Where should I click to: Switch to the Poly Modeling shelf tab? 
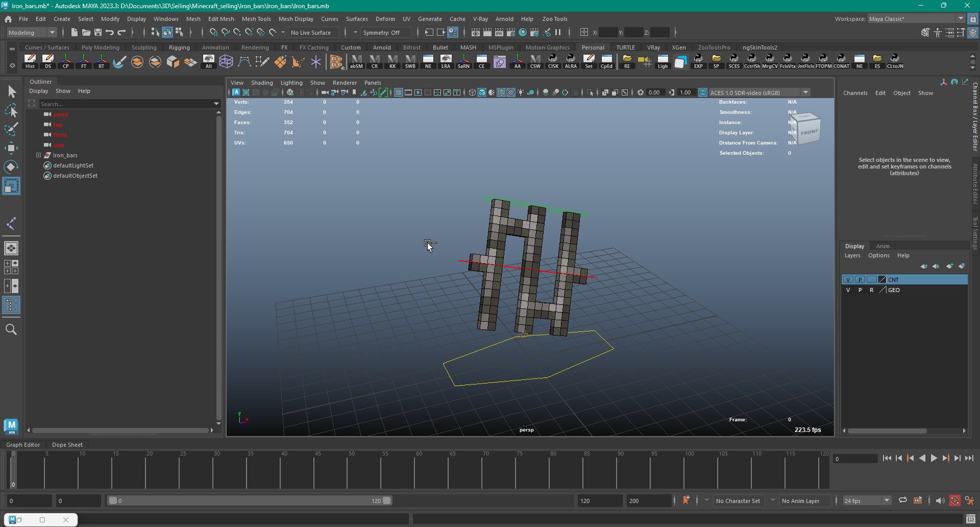point(101,47)
